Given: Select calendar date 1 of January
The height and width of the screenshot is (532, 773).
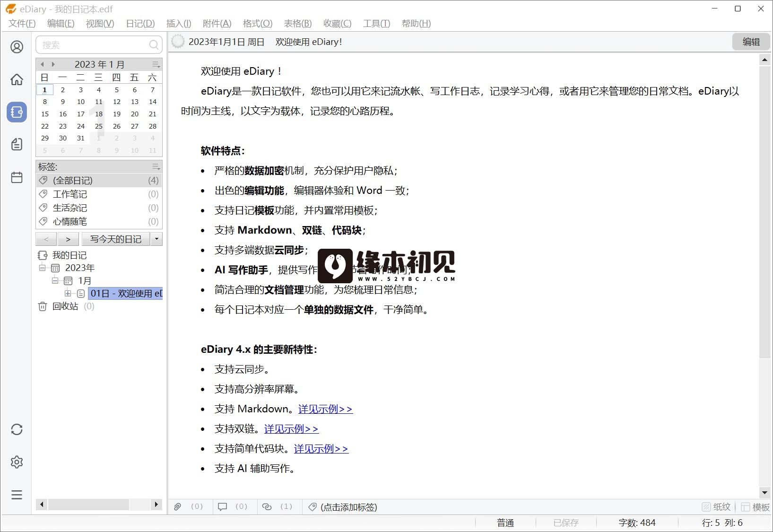Looking at the screenshot, I should coord(45,90).
